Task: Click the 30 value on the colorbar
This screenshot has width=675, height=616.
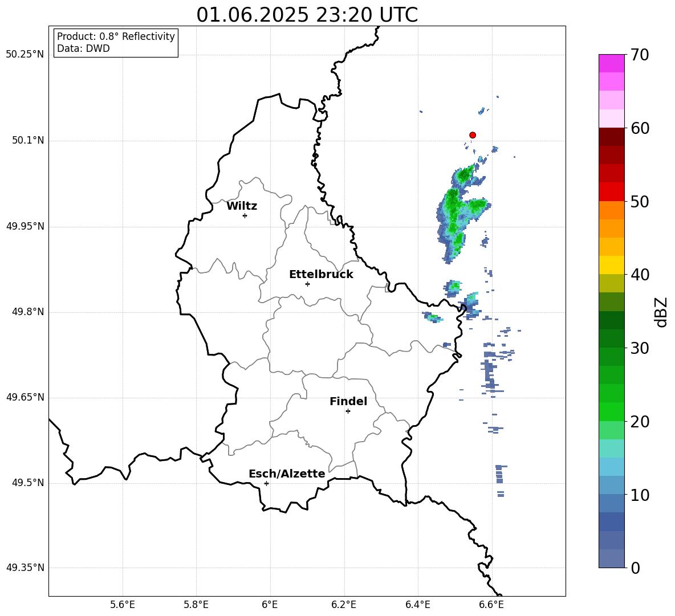Action: point(640,348)
